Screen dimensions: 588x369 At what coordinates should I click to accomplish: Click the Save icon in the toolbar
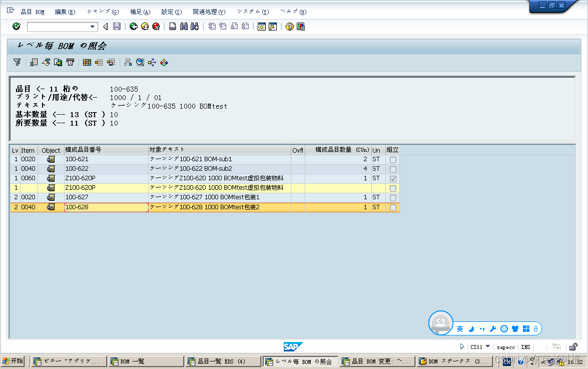pos(116,26)
